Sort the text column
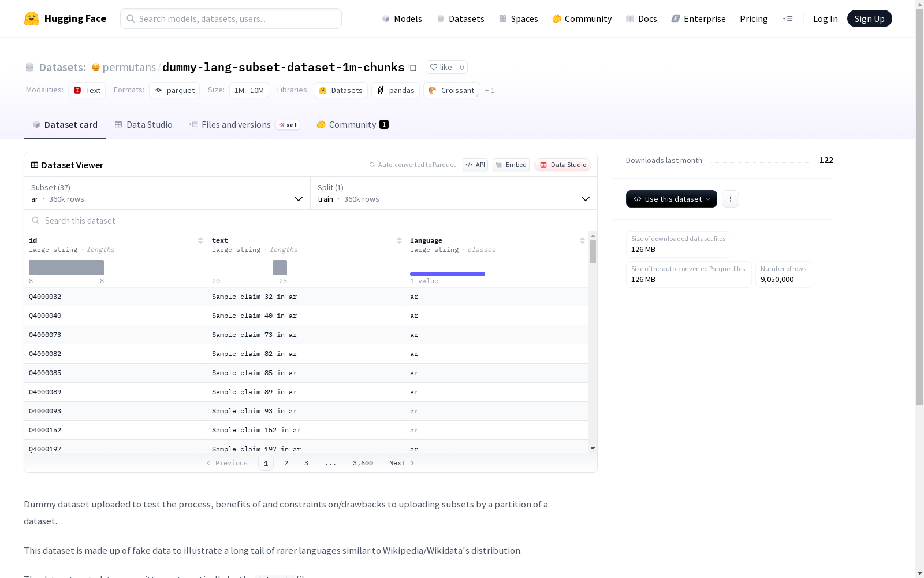Image resolution: width=924 pixels, height=578 pixels. tap(399, 240)
